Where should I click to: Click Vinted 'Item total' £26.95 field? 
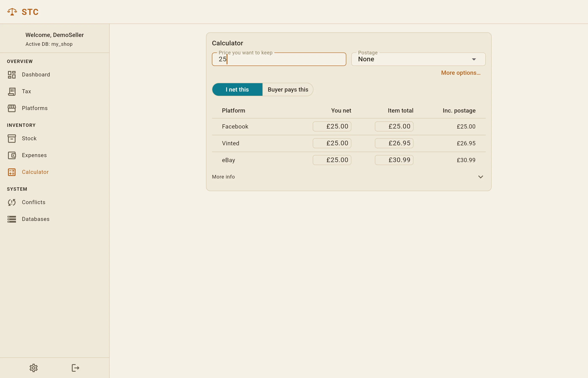tap(394, 143)
